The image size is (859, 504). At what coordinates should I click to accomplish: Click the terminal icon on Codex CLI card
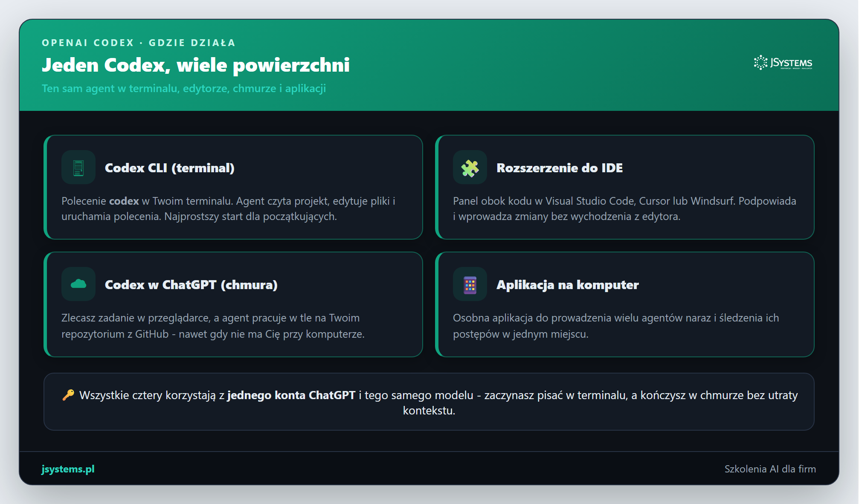point(78,168)
